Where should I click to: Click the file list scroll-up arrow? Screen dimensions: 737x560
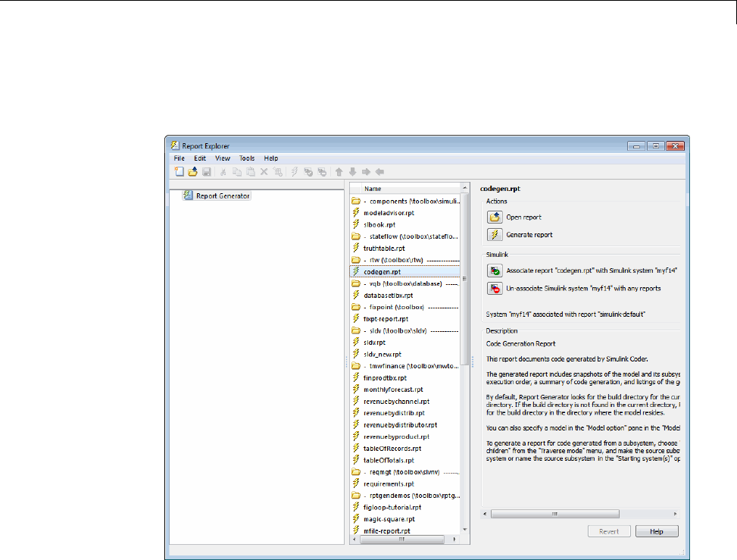pos(465,188)
